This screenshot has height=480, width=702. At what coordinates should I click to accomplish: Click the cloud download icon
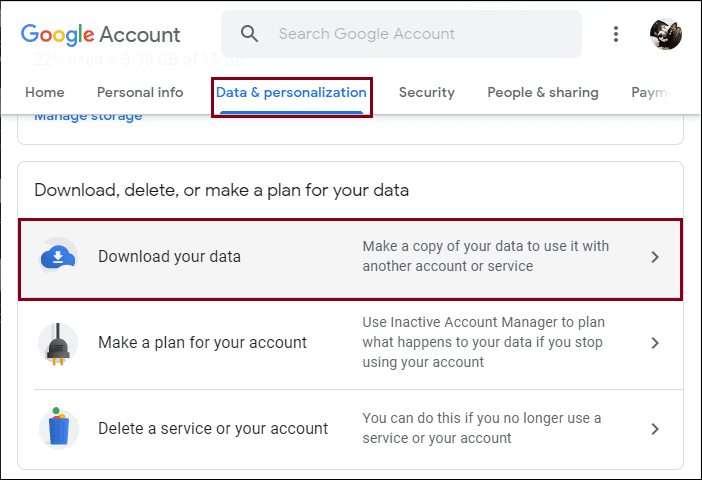click(58, 257)
